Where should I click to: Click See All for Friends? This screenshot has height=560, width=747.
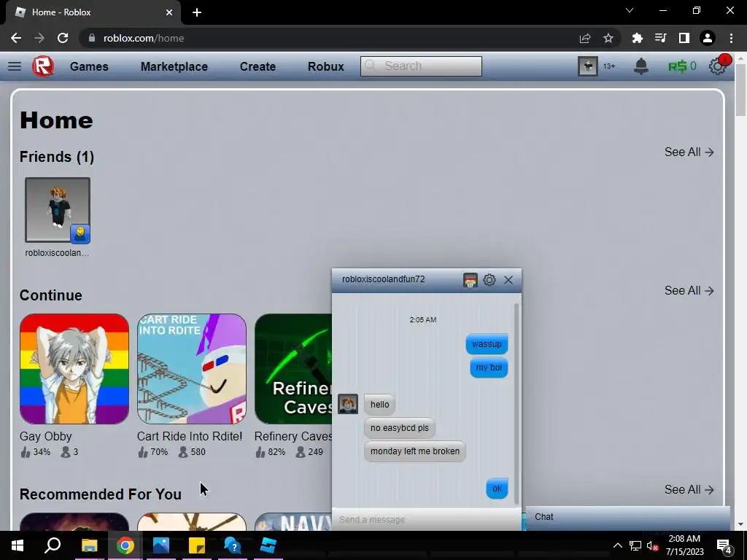689,152
